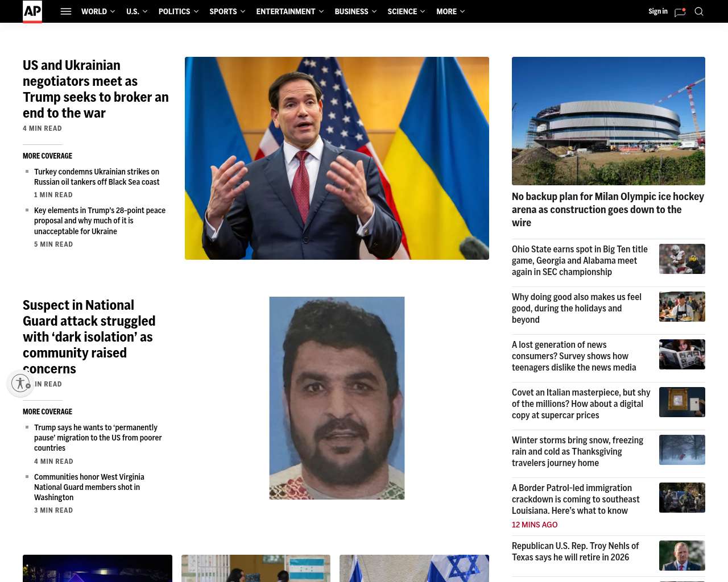Expand the Entertainment dropdown menu

point(289,11)
